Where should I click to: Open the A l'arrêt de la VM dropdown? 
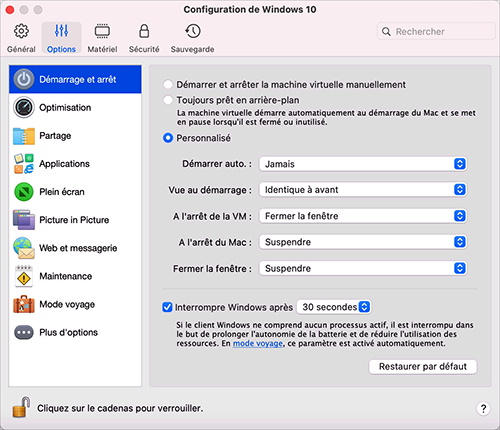(x=363, y=216)
